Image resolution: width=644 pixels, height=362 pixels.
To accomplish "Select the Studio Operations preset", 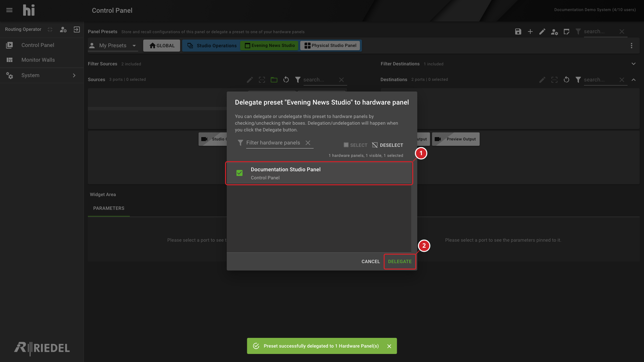I will tap(212, 46).
